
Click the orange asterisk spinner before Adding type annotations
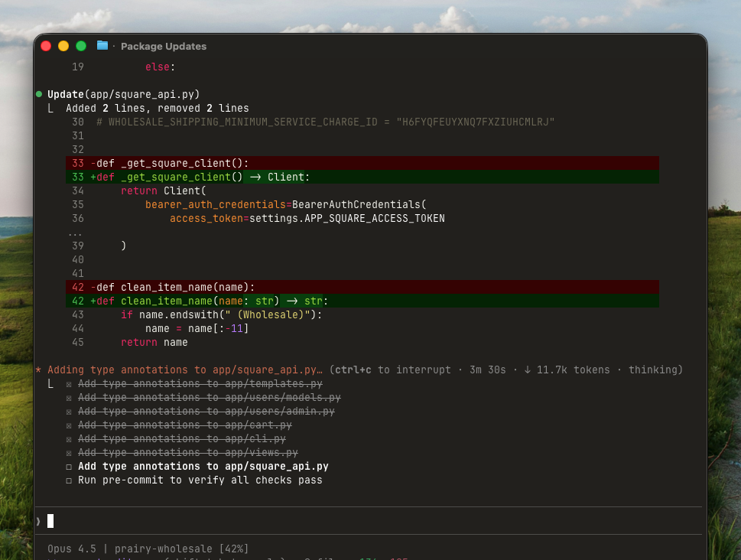pyautogui.click(x=39, y=370)
